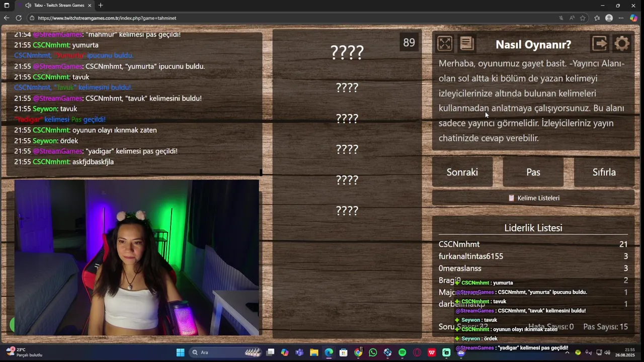Open Microsoft Store from taskbar
Viewport: 644px width, 362px height.
pos(343,352)
